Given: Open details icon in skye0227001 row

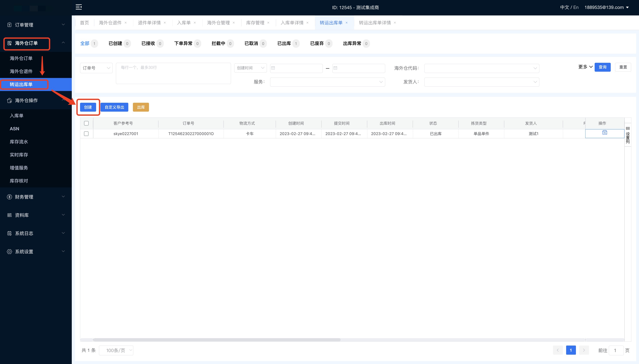Looking at the screenshot, I should 604,132.
